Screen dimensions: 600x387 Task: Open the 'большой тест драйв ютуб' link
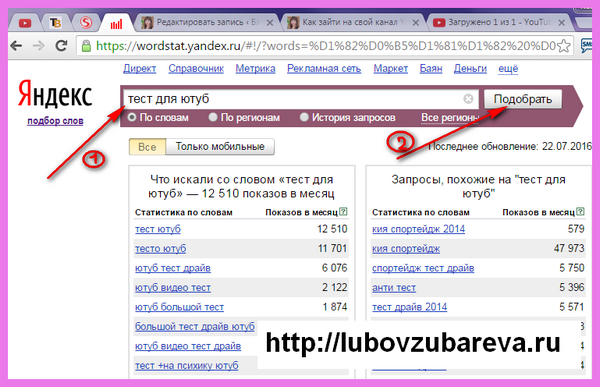(195, 327)
